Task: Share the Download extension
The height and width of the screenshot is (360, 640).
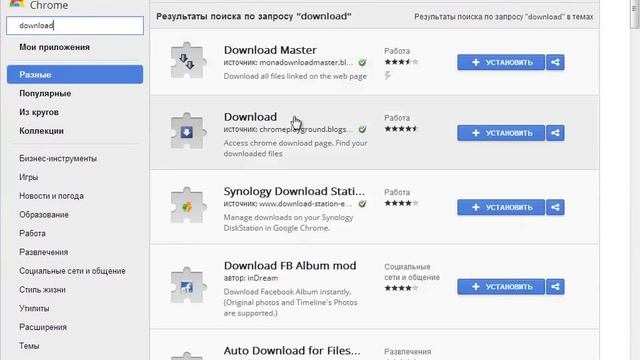Action: [555, 133]
